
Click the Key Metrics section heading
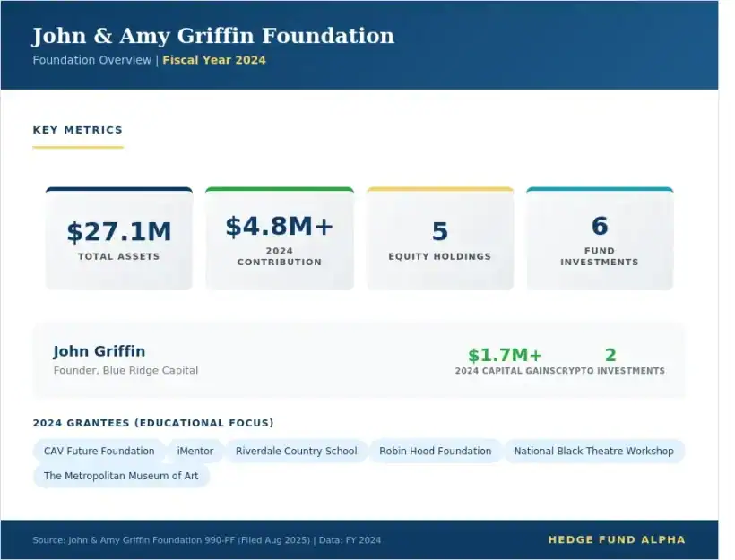pyautogui.click(x=78, y=130)
